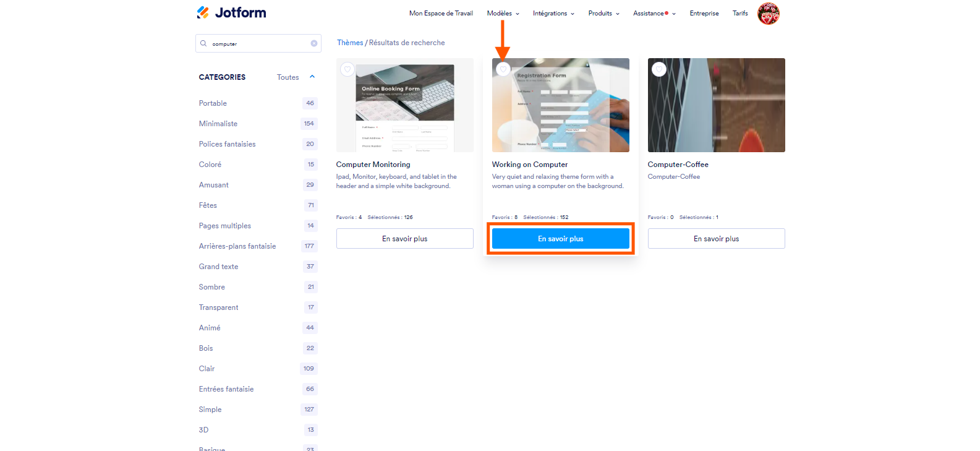This screenshot has height=451, width=980.
Task: Click into the theme search field
Action: 260,43
